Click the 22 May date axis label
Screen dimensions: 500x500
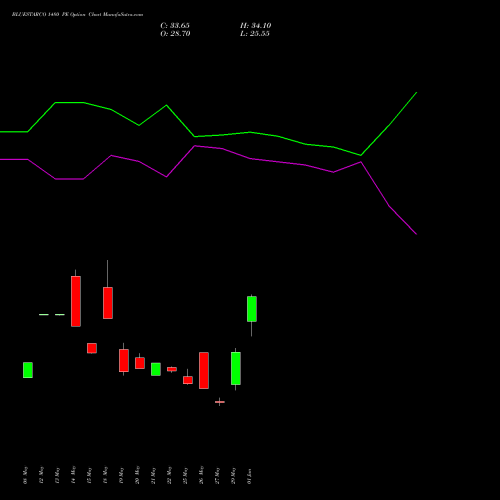click(x=170, y=475)
